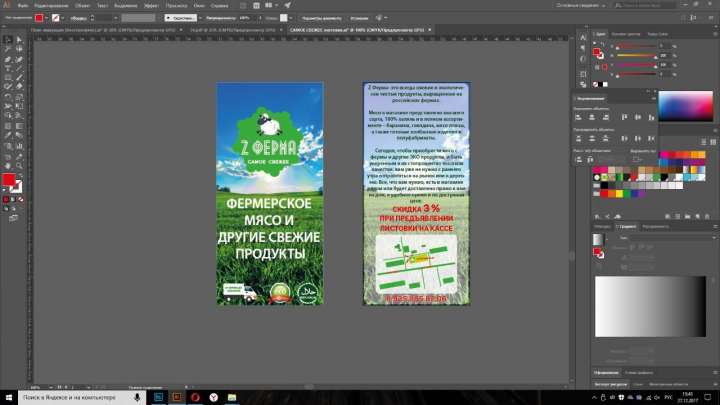Click the large red Fill swatch in toolbox
The image size is (720, 405).
point(9,180)
